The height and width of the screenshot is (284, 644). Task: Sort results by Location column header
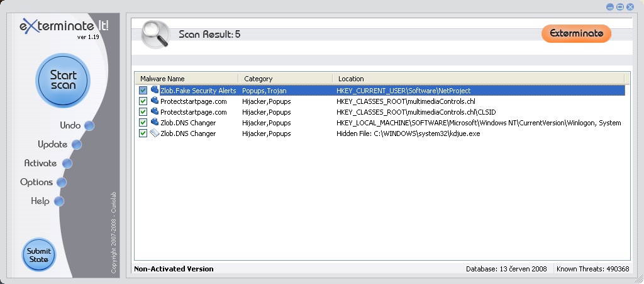point(478,79)
